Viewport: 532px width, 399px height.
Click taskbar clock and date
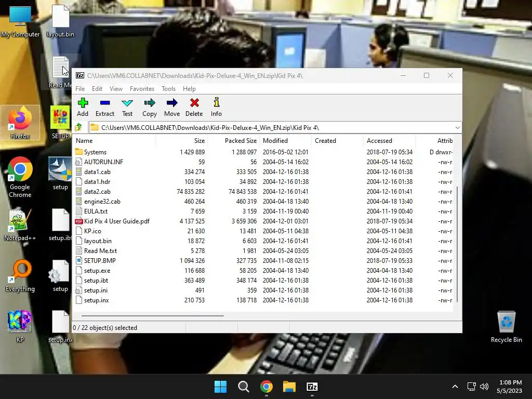pyautogui.click(x=509, y=387)
